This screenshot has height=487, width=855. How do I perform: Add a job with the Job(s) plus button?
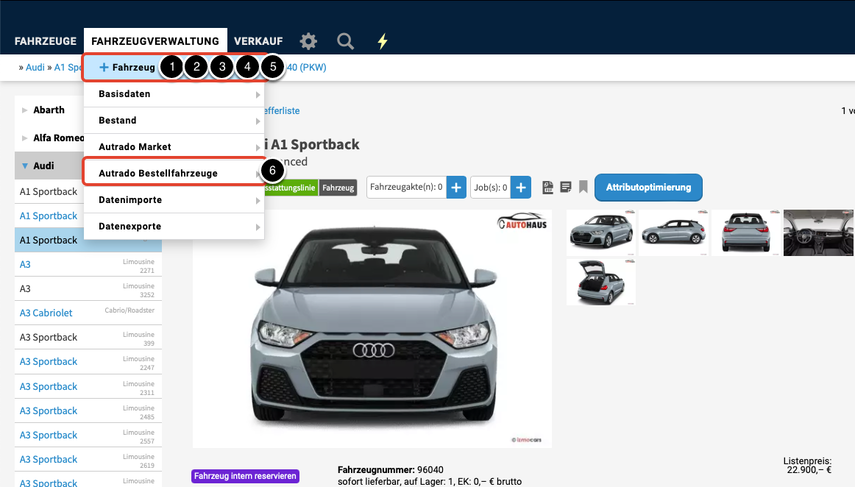pos(520,187)
